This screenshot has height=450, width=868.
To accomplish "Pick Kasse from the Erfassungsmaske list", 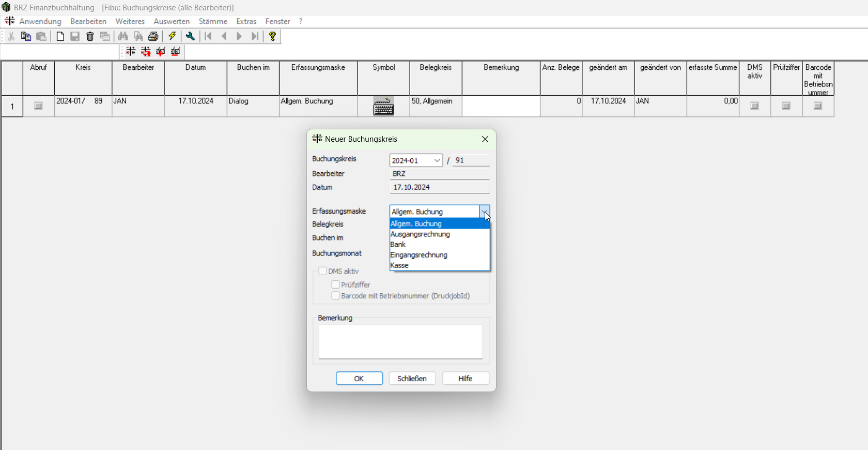I will 440,265.
